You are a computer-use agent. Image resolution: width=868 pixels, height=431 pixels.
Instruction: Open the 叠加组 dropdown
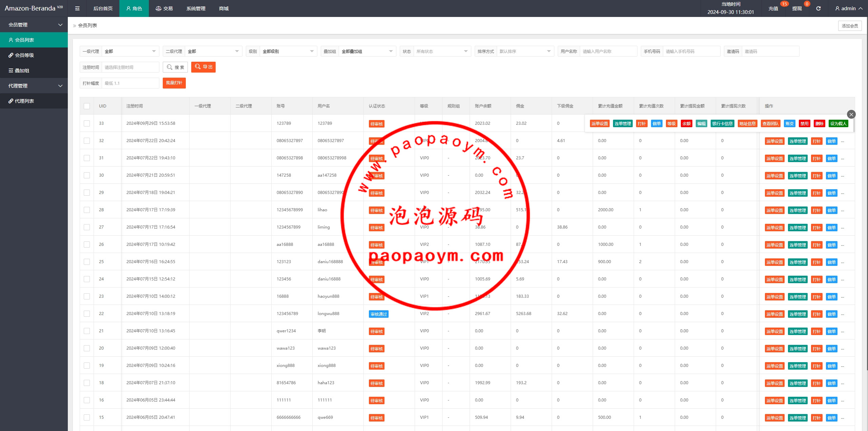(368, 51)
